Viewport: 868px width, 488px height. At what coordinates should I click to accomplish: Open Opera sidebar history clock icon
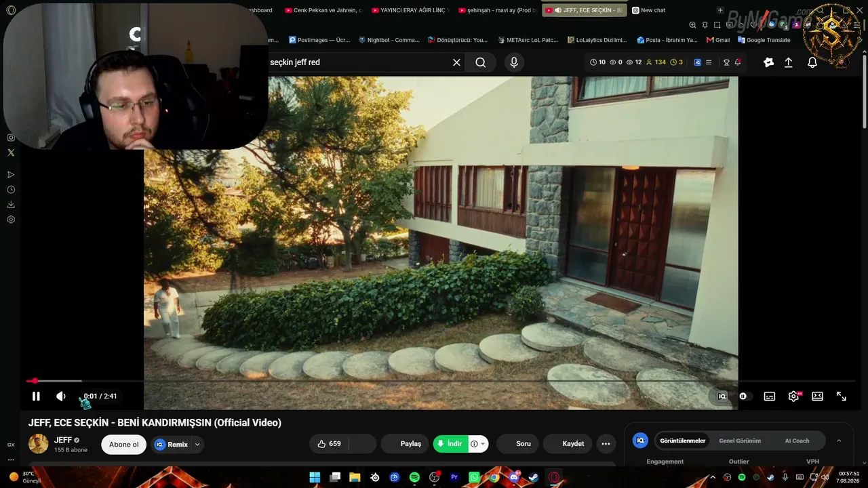pos(11,190)
